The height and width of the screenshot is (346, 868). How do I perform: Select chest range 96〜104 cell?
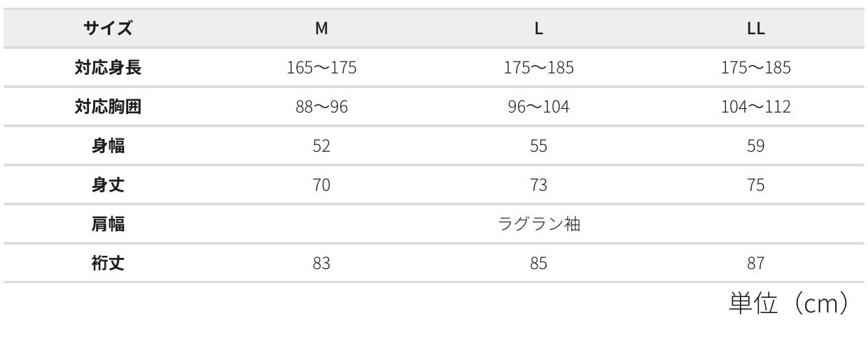(538, 107)
